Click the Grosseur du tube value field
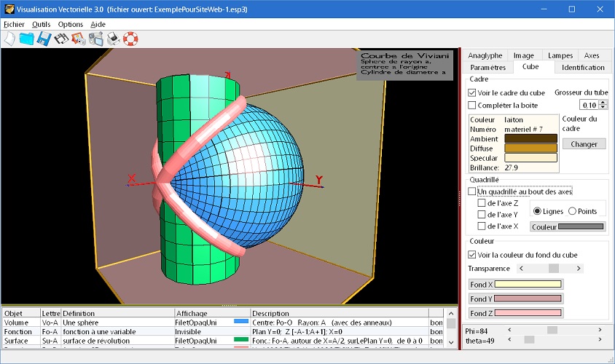Screen dimensions: 615x364 [589, 105]
